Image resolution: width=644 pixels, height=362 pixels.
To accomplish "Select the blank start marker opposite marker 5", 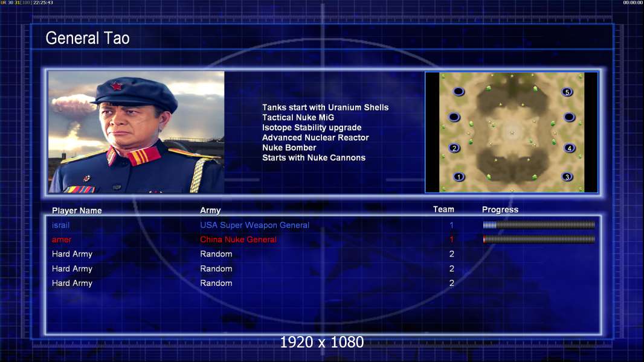I will [x=459, y=92].
